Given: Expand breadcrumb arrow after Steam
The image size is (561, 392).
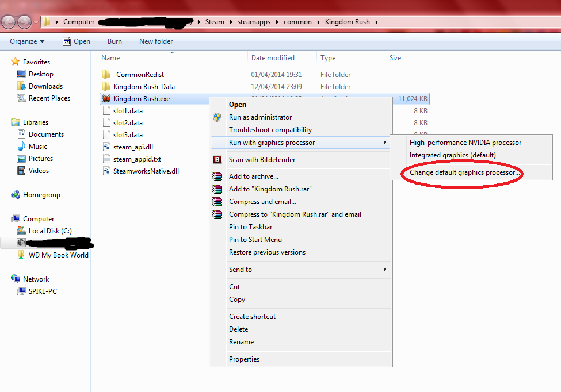Looking at the screenshot, I should 231,22.
